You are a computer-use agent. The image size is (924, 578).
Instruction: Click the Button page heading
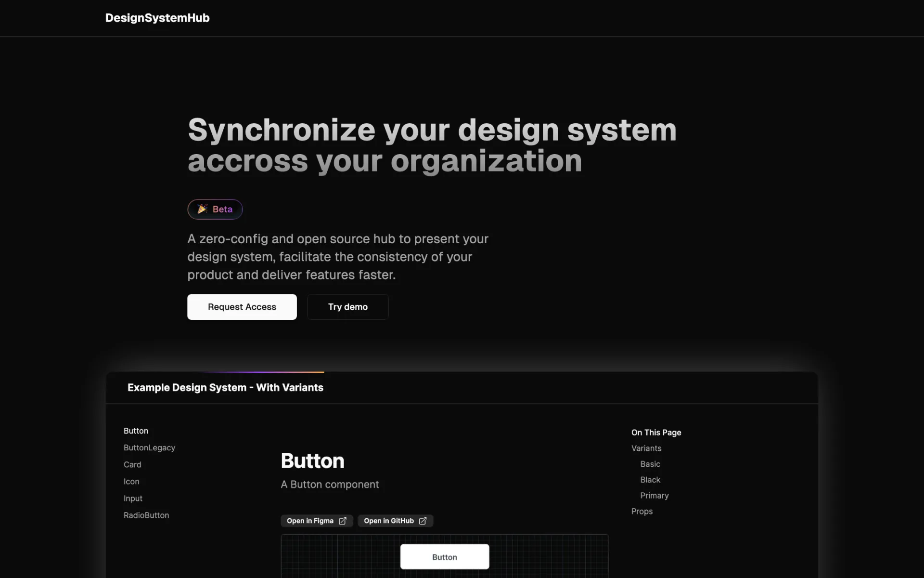[x=313, y=461]
